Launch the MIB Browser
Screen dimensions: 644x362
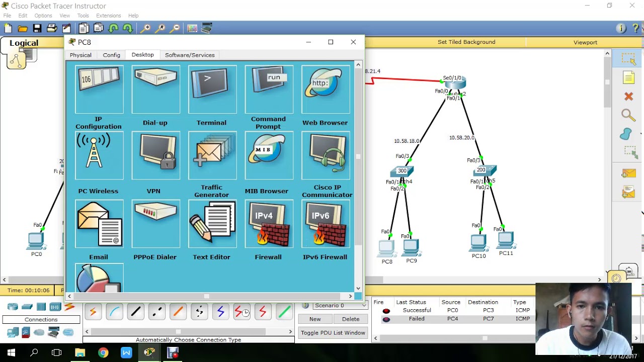[269, 155]
